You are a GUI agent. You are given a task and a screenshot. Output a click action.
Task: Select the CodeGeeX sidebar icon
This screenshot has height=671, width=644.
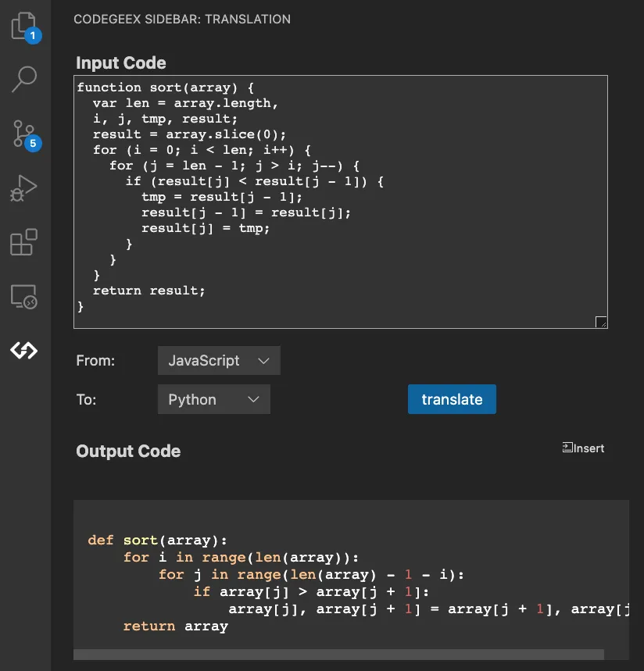24,351
